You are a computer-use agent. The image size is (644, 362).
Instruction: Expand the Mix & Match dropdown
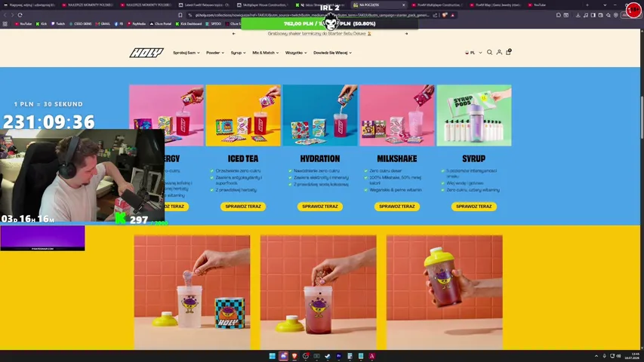pyautogui.click(x=265, y=53)
